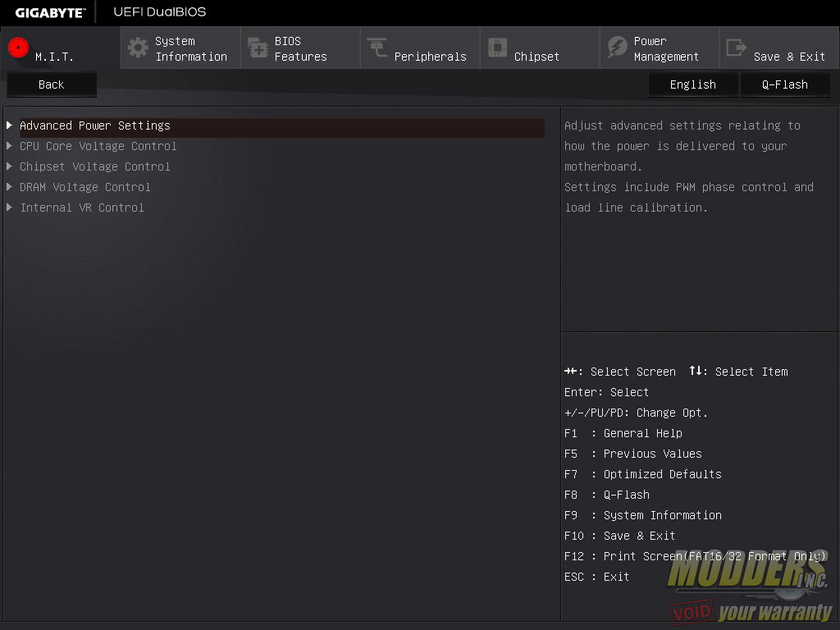
Task: Click the Change Opt. key hint
Action: click(x=636, y=413)
